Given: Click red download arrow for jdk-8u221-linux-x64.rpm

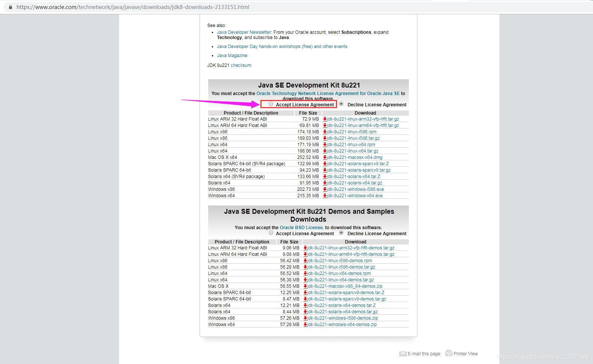Looking at the screenshot, I should coord(325,145).
